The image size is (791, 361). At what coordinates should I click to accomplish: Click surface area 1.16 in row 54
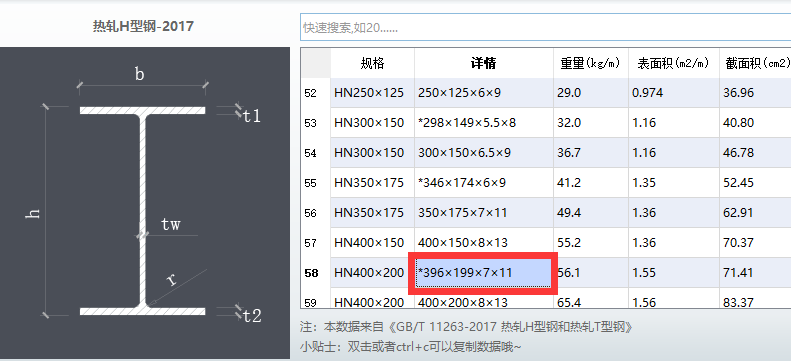673,153
